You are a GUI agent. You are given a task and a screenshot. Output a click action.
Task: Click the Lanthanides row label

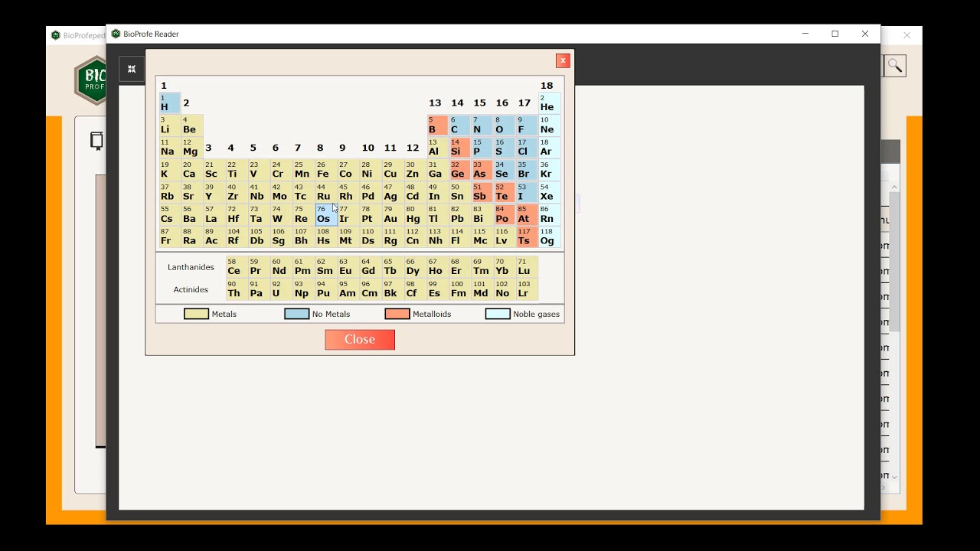tap(191, 267)
